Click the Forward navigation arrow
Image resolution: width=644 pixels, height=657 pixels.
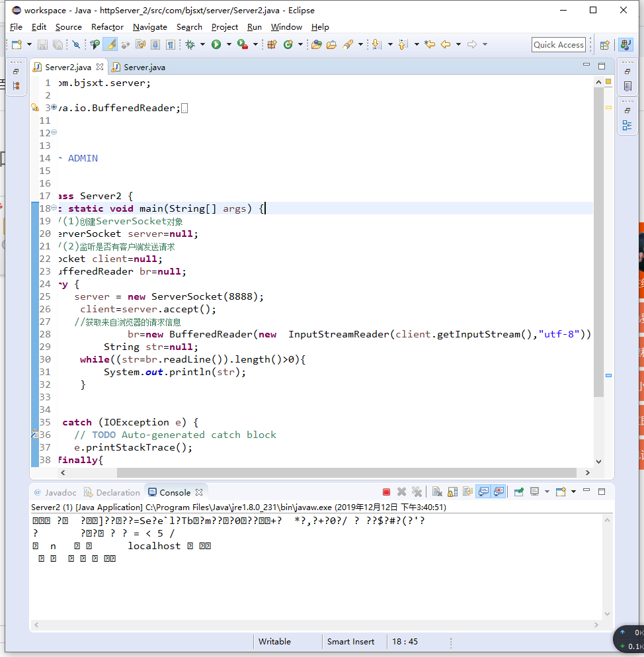(472, 44)
